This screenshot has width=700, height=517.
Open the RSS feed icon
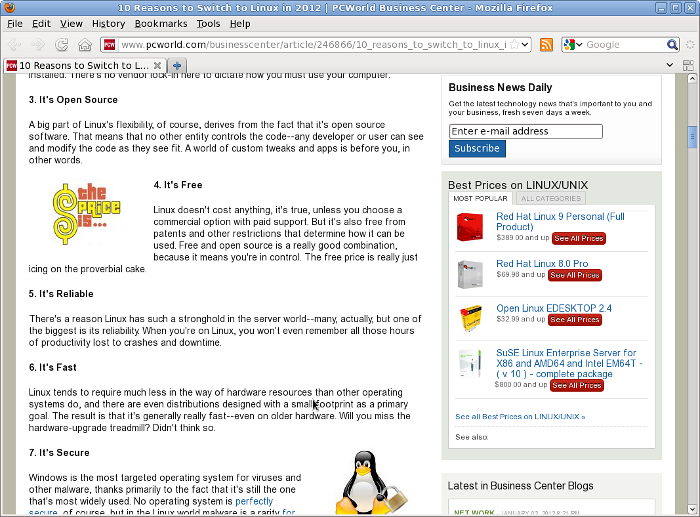pos(546,45)
